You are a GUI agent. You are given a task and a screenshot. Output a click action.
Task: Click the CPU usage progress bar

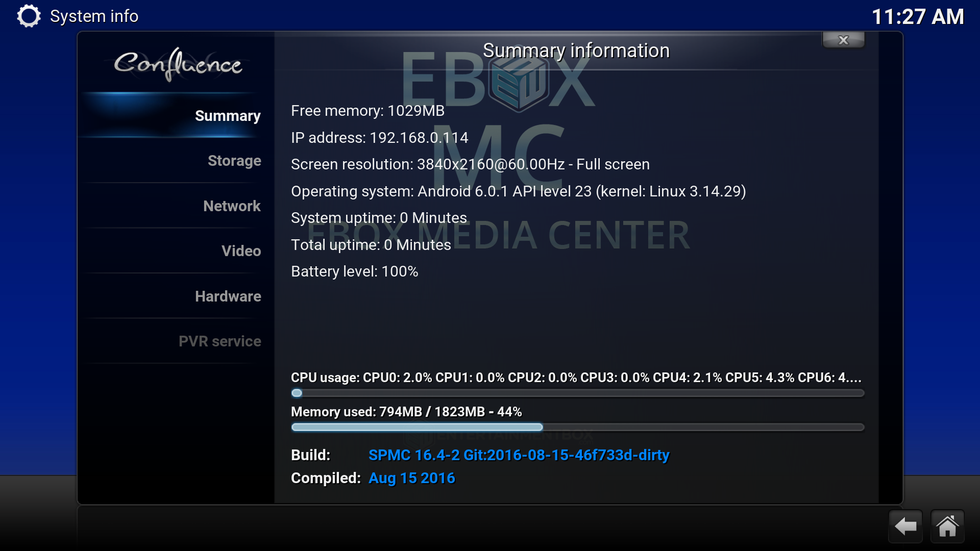(x=577, y=393)
